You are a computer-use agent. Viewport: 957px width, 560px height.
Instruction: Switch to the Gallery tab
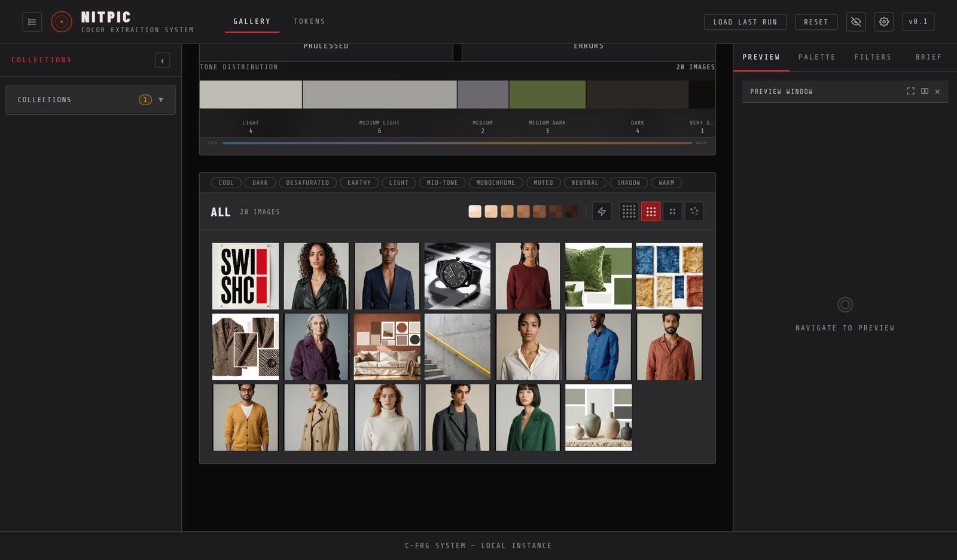[252, 22]
